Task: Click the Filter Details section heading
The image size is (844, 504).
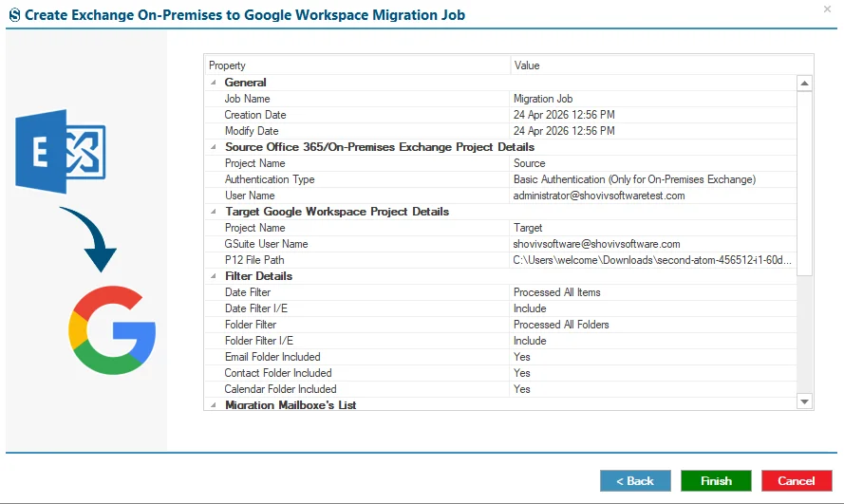Action: (259, 276)
